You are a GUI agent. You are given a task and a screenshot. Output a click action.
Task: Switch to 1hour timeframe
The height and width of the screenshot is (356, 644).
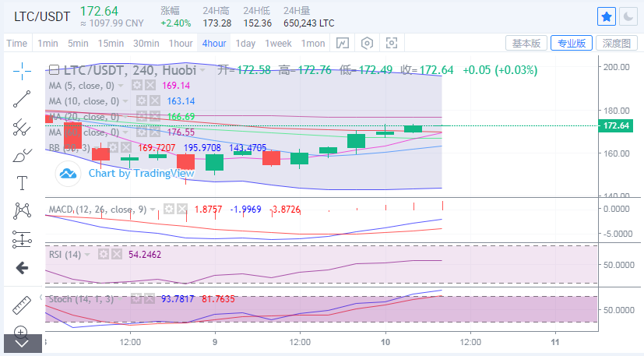point(181,43)
